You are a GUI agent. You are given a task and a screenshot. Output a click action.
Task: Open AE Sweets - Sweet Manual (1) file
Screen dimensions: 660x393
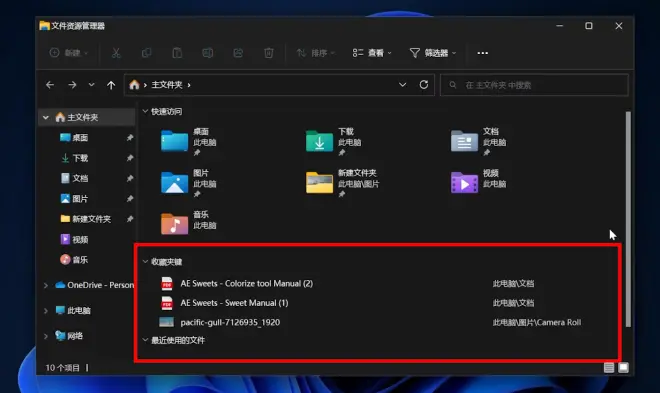coord(234,303)
